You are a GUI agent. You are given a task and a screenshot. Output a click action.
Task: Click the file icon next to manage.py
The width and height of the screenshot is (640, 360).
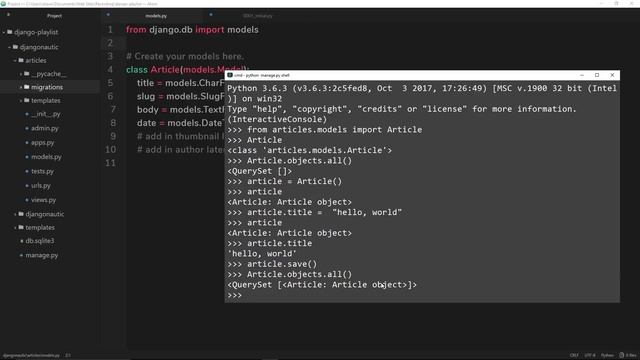point(22,255)
